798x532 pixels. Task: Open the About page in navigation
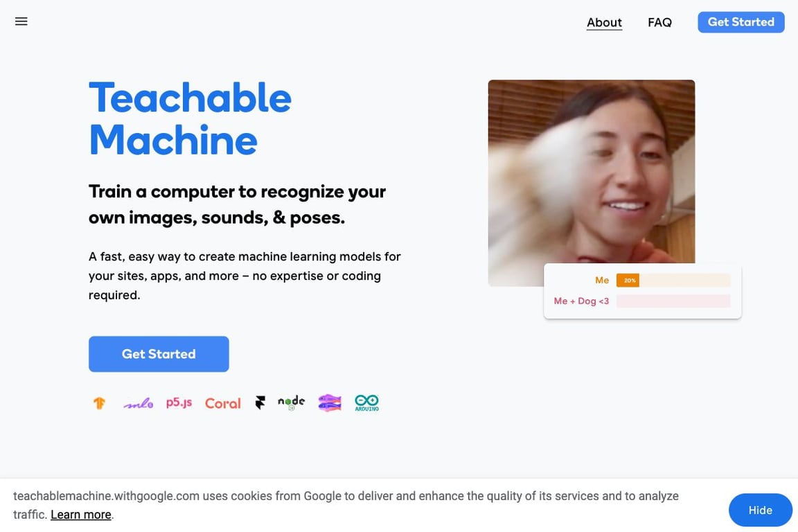point(604,22)
